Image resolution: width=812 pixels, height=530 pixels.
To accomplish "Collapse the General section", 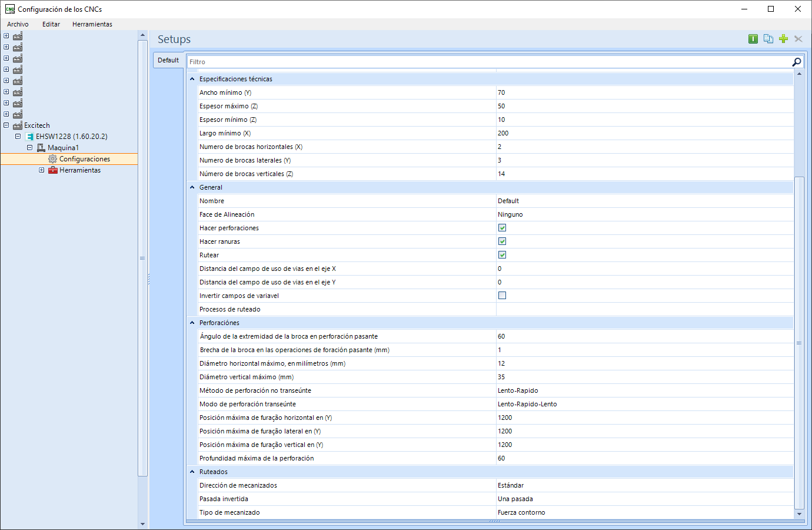I will (192, 187).
